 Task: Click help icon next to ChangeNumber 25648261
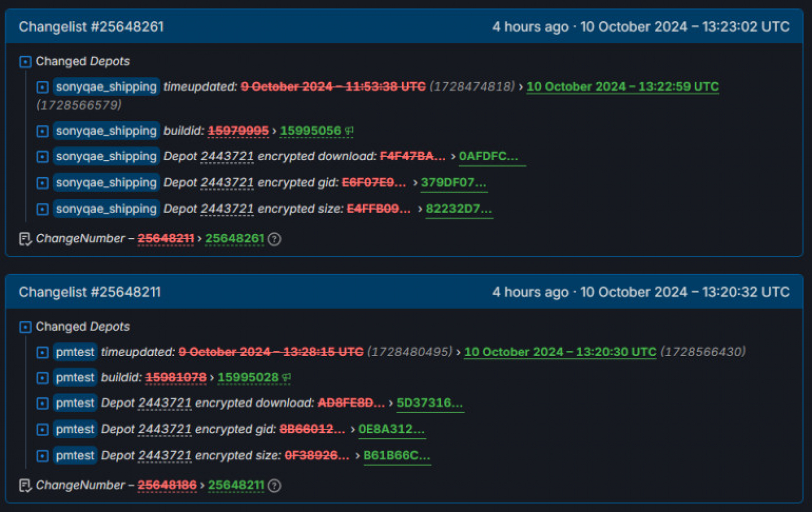(274, 239)
